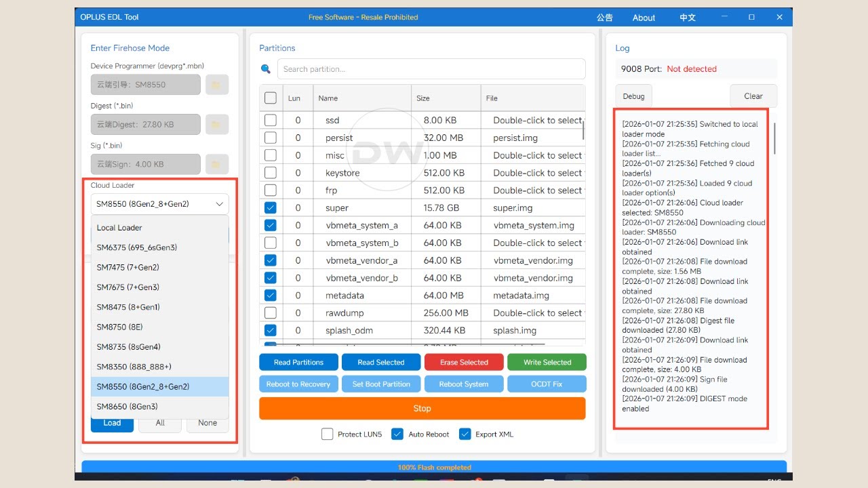Uncheck the vbmeta_vendor_a checkbox
Image resolution: width=868 pixels, height=488 pixels.
pos(271,260)
